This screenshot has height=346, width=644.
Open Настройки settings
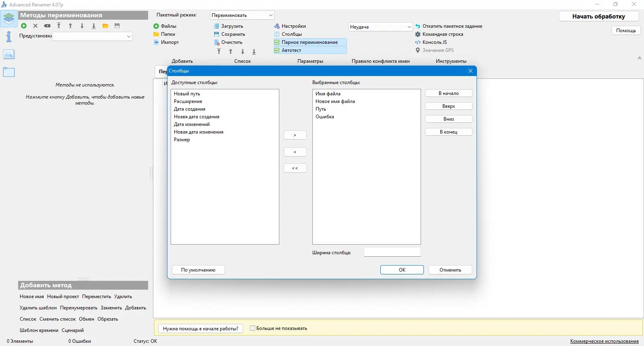290,26
